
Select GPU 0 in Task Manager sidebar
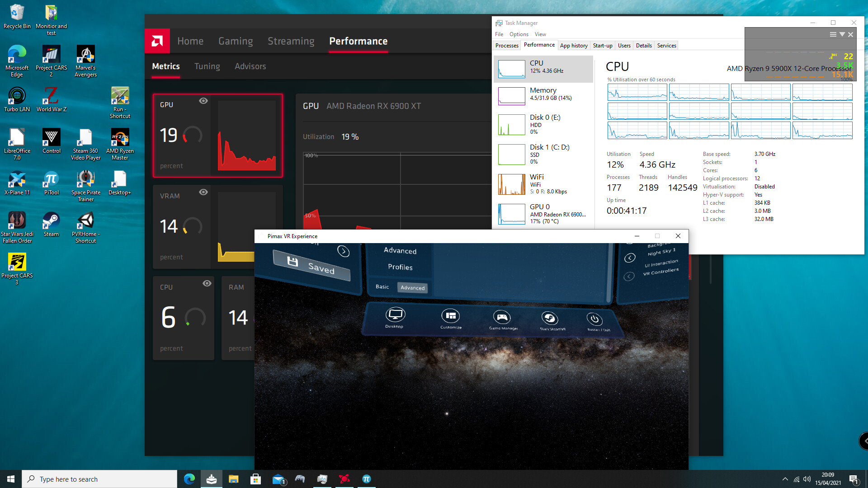click(543, 214)
